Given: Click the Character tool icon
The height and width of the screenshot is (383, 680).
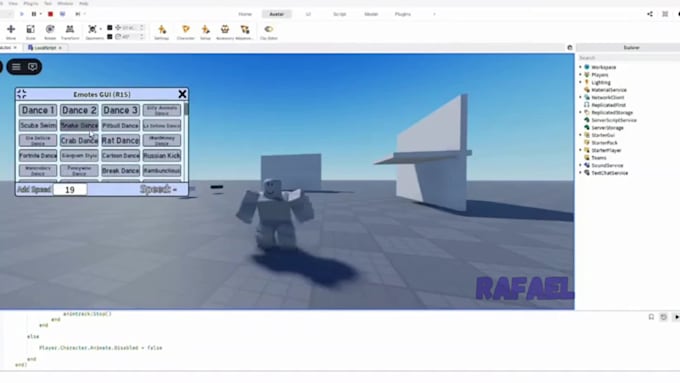Looking at the screenshot, I should [x=186, y=29].
